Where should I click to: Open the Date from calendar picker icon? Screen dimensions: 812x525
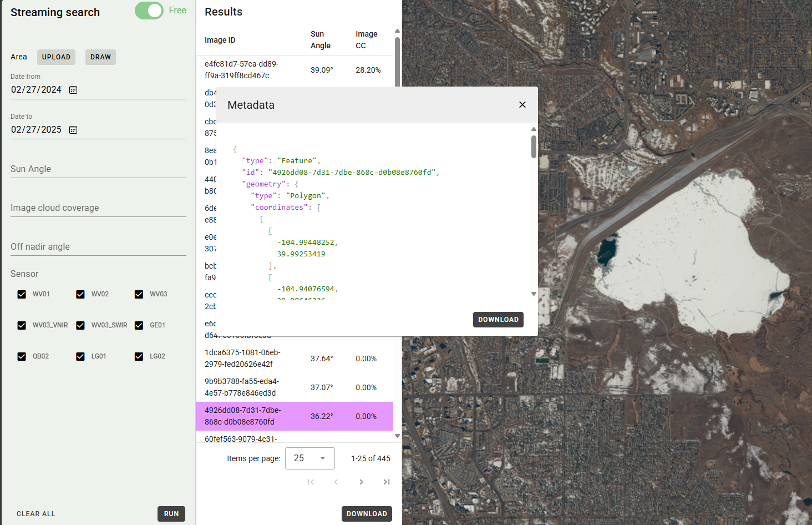pos(73,90)
